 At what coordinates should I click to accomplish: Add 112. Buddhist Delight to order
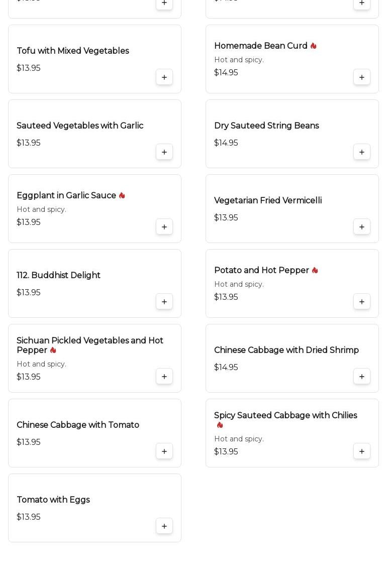[164, 302]
